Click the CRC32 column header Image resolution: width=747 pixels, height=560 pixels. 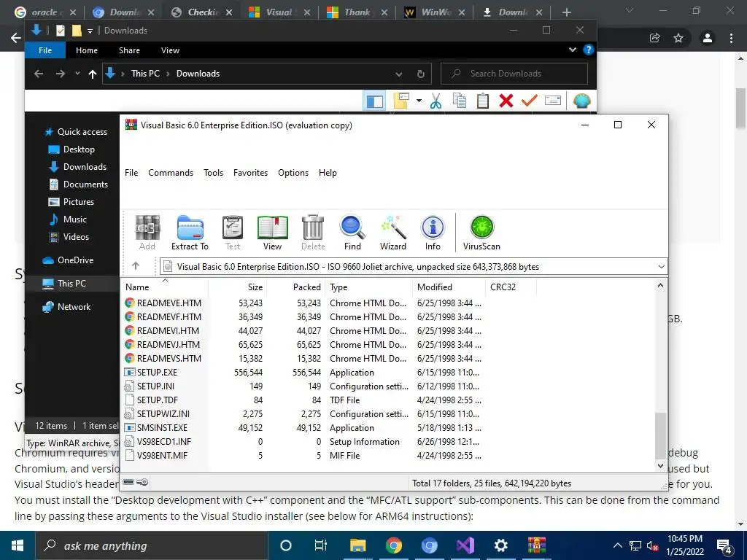coord(511,287)
